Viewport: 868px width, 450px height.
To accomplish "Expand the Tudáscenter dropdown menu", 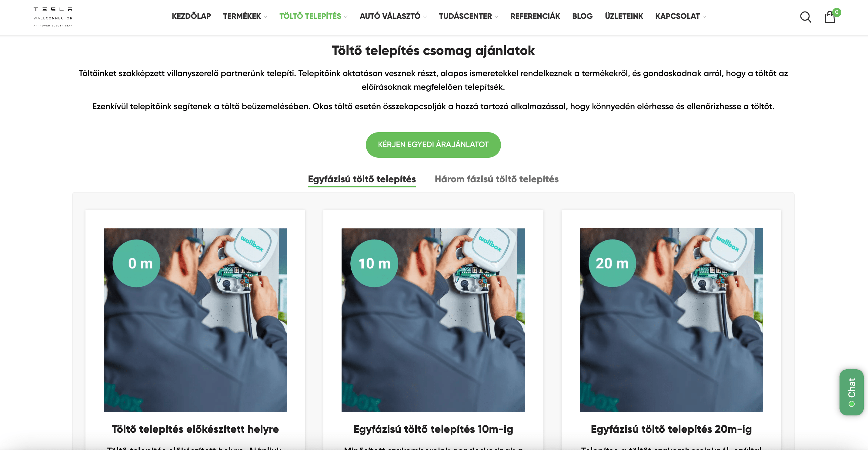I will click(468, 16).
